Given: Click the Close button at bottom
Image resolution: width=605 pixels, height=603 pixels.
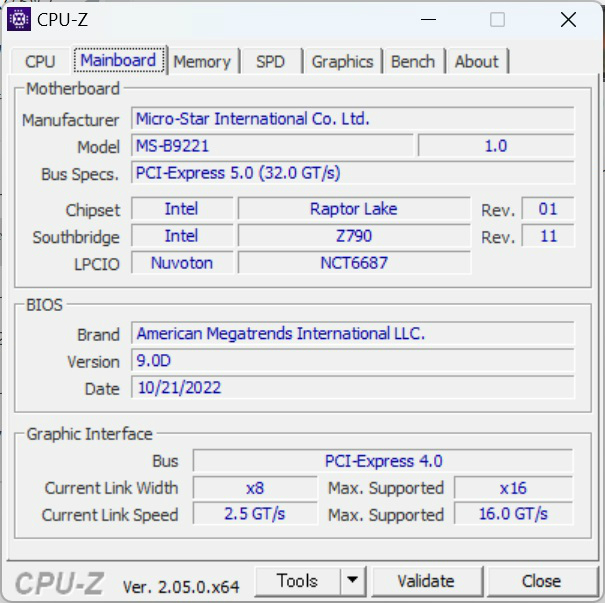Looking at the screenshot, I should pyautogui.click(x=541, y=581).
